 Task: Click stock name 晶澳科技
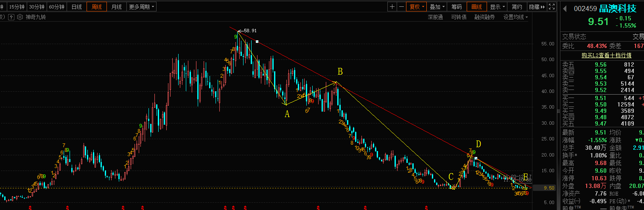[x=618, y=8]
